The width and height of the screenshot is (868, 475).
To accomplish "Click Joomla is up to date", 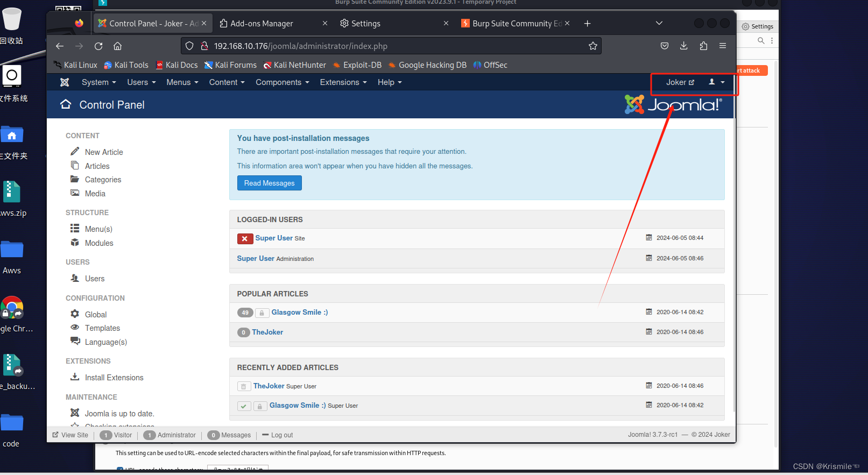I will (119, 414).
